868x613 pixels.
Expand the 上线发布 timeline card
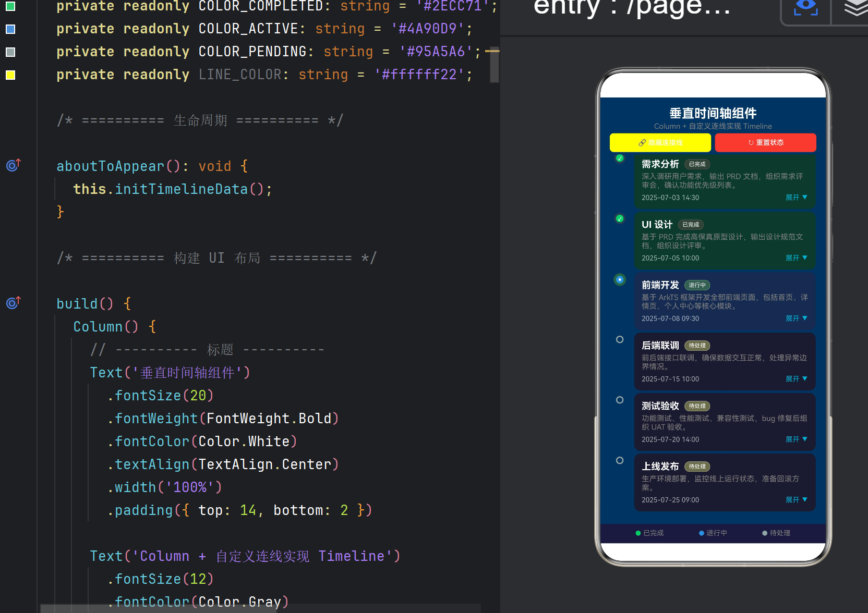[797, 500]
